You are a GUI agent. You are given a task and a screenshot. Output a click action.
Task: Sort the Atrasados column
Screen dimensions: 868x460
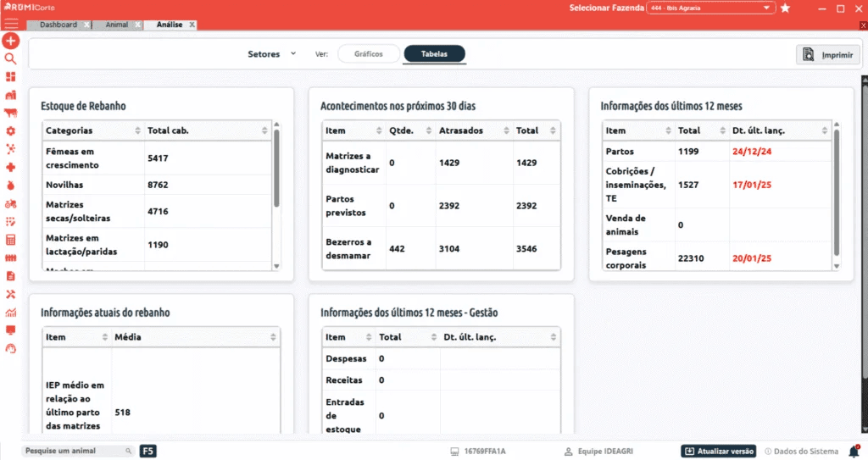(507, 130)
